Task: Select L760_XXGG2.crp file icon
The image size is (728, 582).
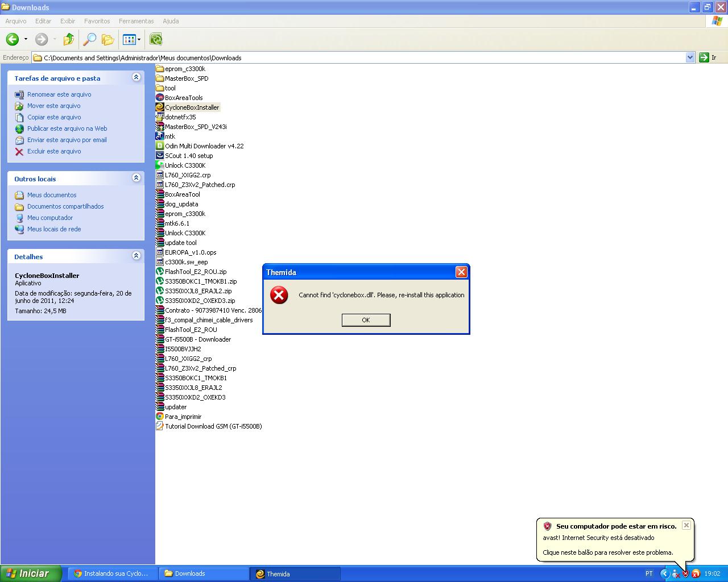Action: point(160,175)
